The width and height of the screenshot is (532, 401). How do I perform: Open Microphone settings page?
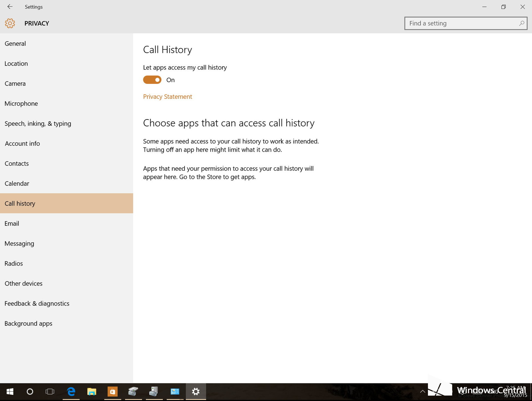[x=66, y=103]
